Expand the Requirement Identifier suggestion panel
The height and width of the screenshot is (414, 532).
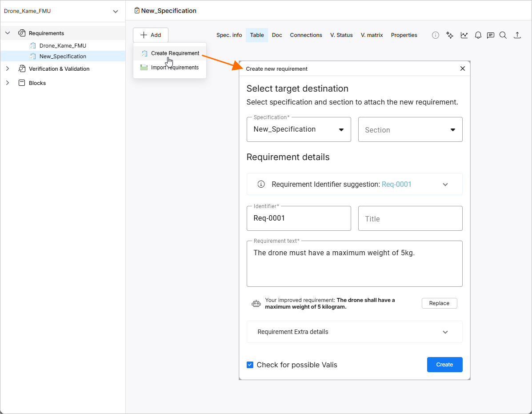tap(445, 185)
